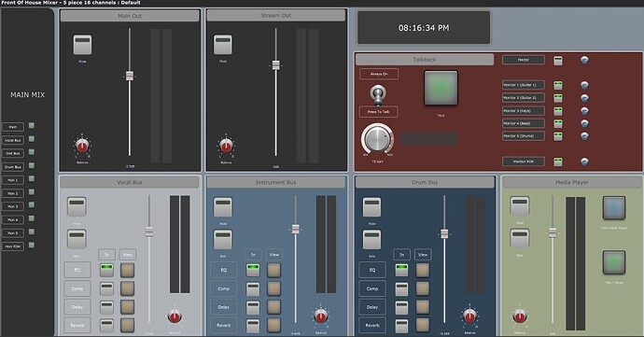Select the Vocal Bus sidebar item
This screenshot has height=337, width=644.
13,140
